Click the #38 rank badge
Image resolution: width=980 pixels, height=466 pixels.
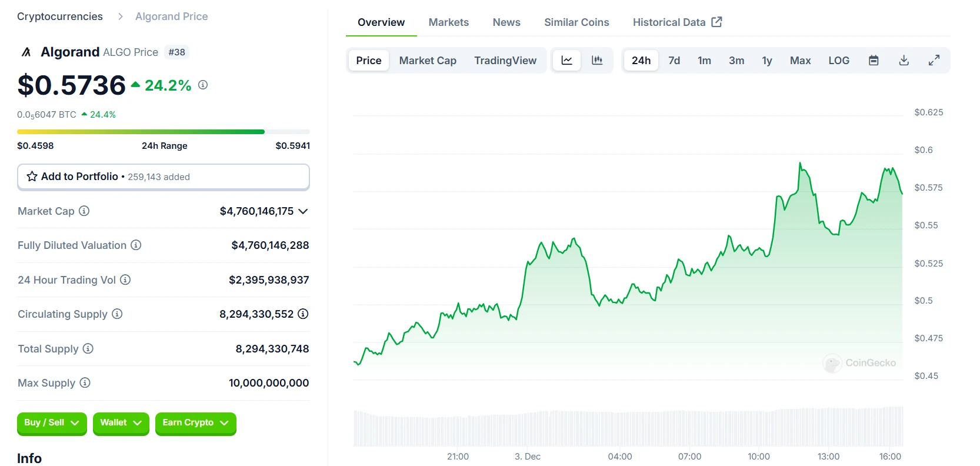176,52
